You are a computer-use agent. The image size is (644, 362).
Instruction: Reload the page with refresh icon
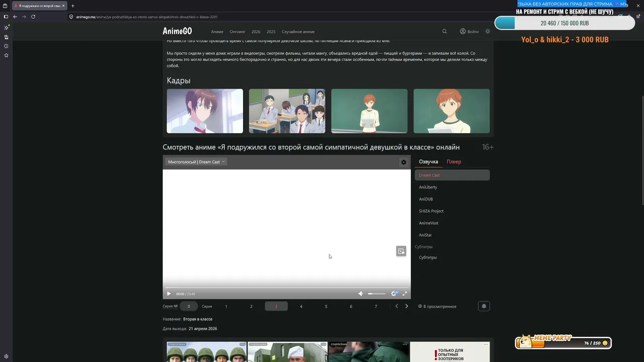coord(33,17)
